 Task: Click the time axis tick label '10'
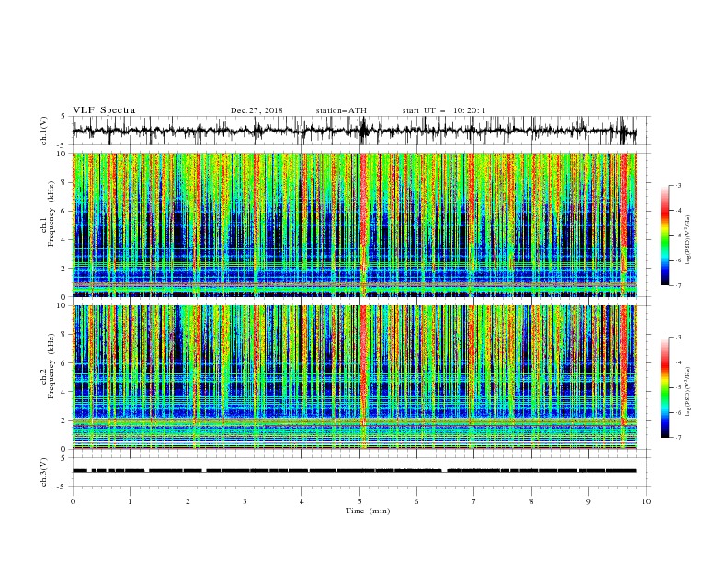click(646, 501)
